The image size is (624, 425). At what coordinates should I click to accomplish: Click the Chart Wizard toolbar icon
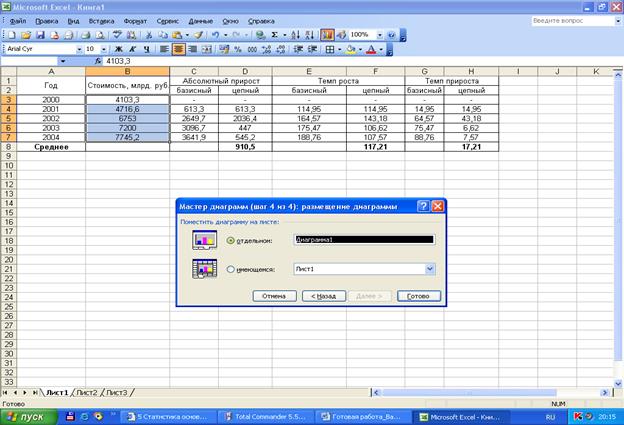[x=329, y=34]
